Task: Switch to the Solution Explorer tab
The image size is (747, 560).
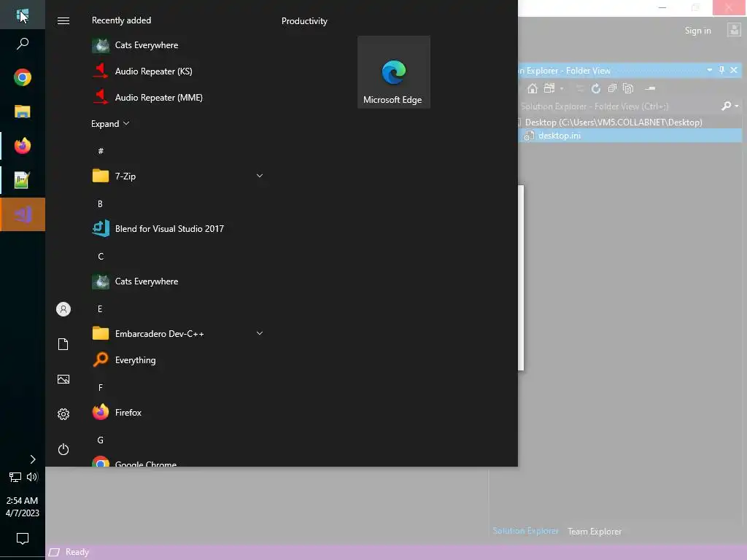Action: tap(525, 531)
